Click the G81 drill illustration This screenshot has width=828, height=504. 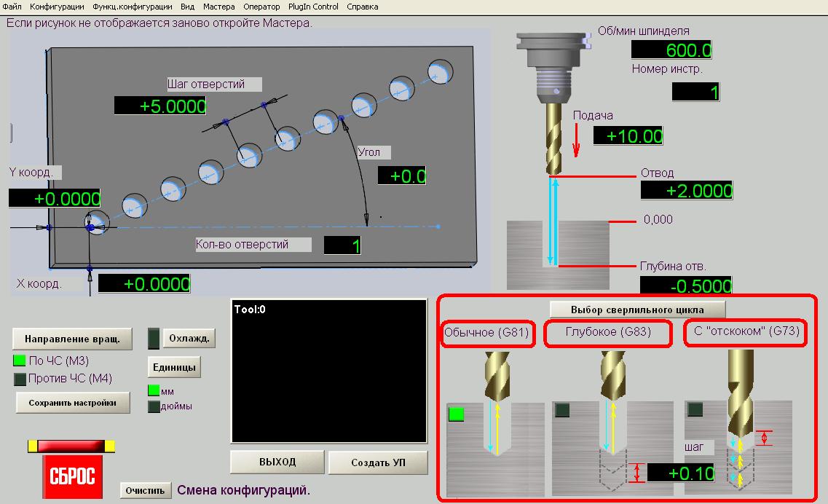[495, 424]
